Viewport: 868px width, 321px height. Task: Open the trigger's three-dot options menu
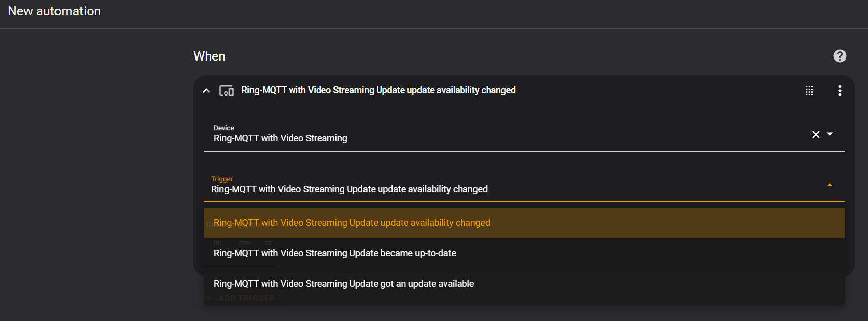tap(839, 91)
